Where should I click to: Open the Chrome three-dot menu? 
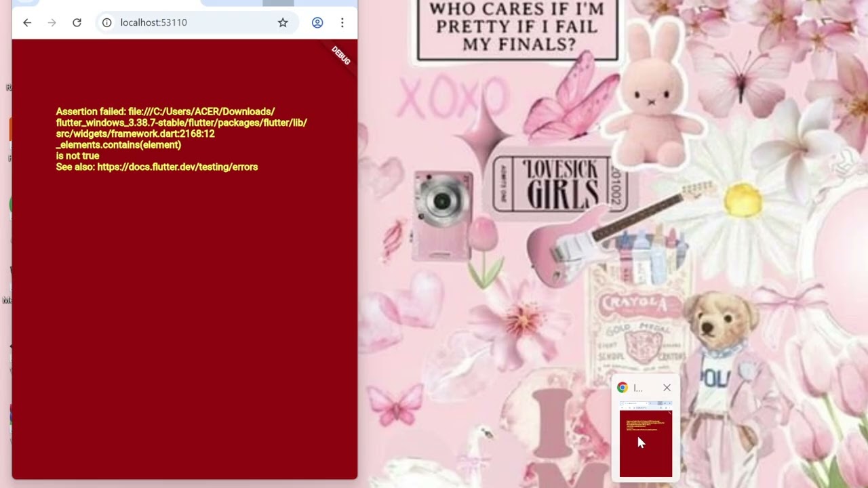[x=342, y=22]
